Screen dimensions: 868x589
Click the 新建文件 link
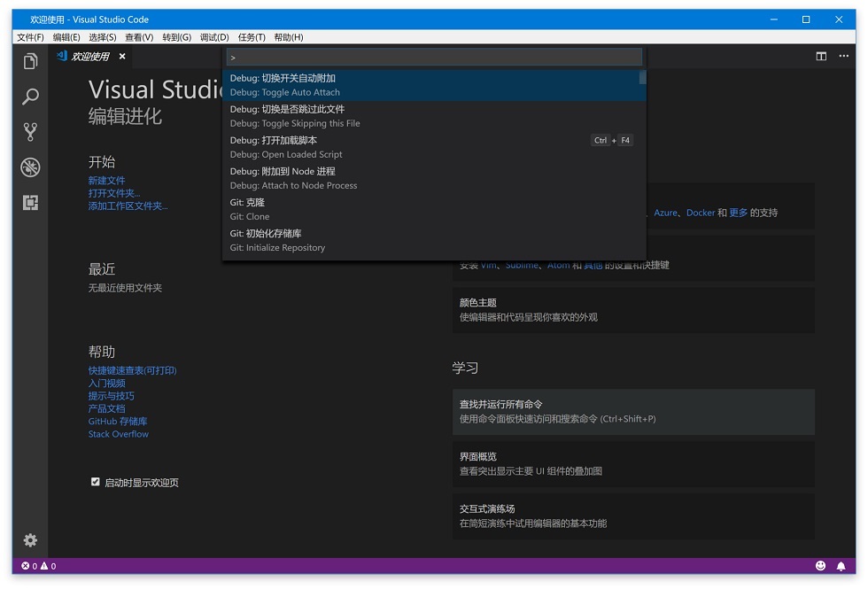click(x=107, y=181)
